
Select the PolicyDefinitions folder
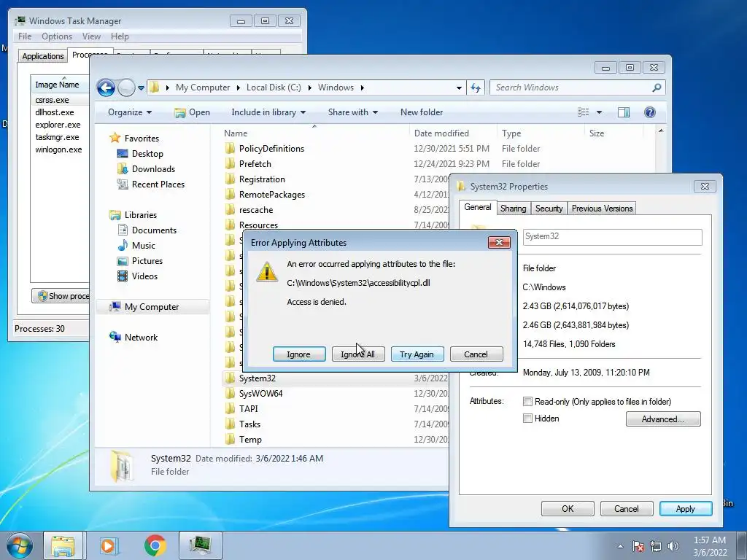coord(271,149)
